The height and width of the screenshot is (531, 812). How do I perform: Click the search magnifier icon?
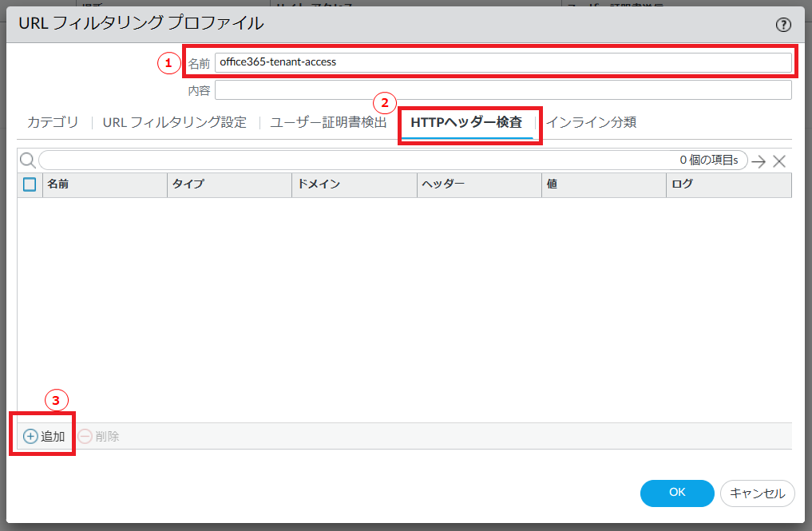coord(27,160)
